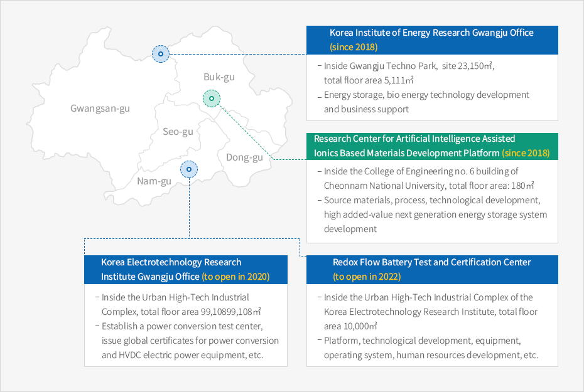The width and height of the screenshot is (584, 392).
Task: Click 'Establish a power conversion test center,' line
Action: pyautogui.click(x=182, y=326)
